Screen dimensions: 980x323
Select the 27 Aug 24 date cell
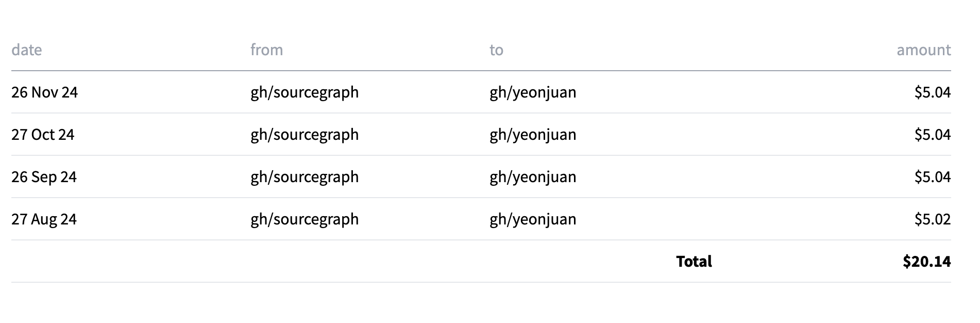[44, 219]
